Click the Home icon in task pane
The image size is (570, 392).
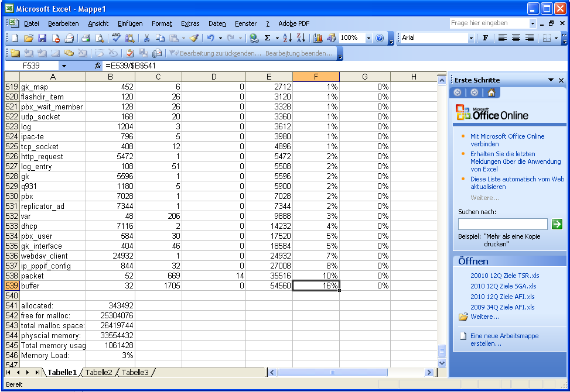(x=492, y=92)
